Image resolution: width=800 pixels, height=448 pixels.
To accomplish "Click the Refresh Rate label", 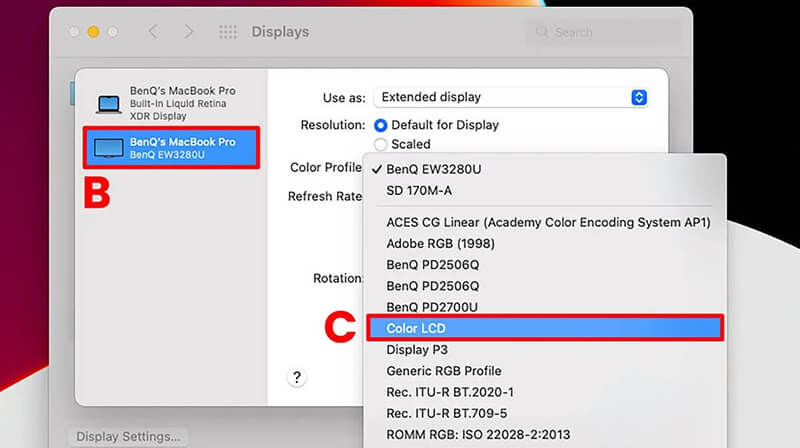I will coord(324,196).
